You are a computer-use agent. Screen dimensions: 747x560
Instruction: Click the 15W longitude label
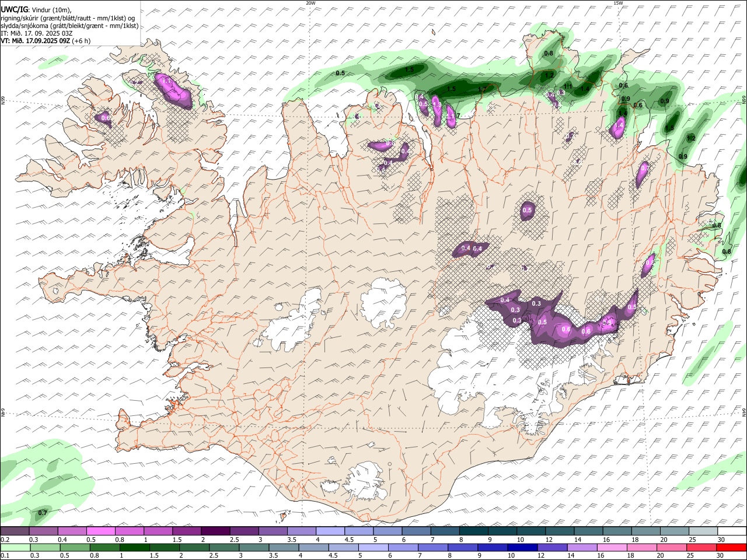coord(618,3)
